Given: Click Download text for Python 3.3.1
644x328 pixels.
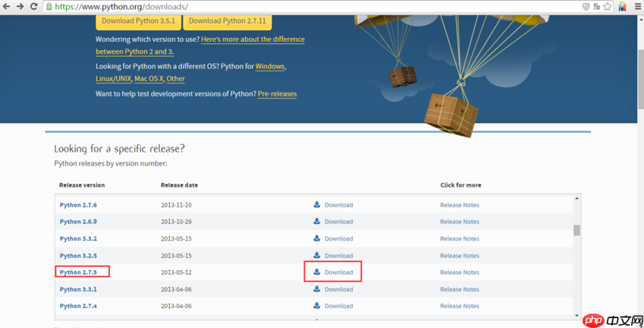Looking at the screenshot, I should [x=339, y=289].
